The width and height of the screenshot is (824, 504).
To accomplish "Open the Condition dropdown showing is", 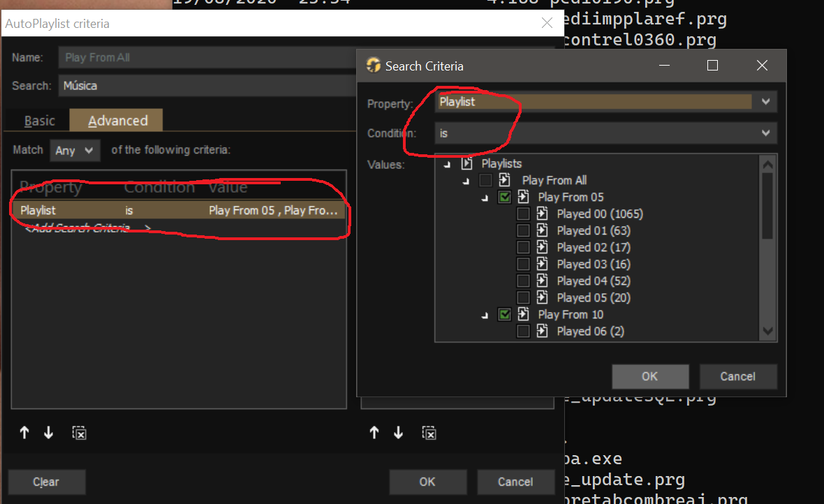I will tap(606, 133).
